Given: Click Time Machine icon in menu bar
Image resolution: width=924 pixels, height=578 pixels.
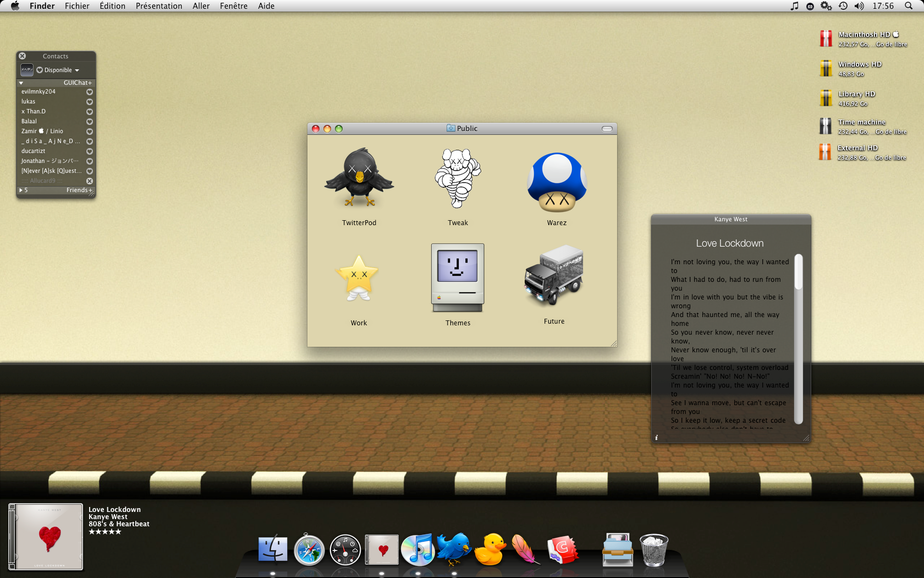Looking at the screenshot, I should [x=843, y=6].
